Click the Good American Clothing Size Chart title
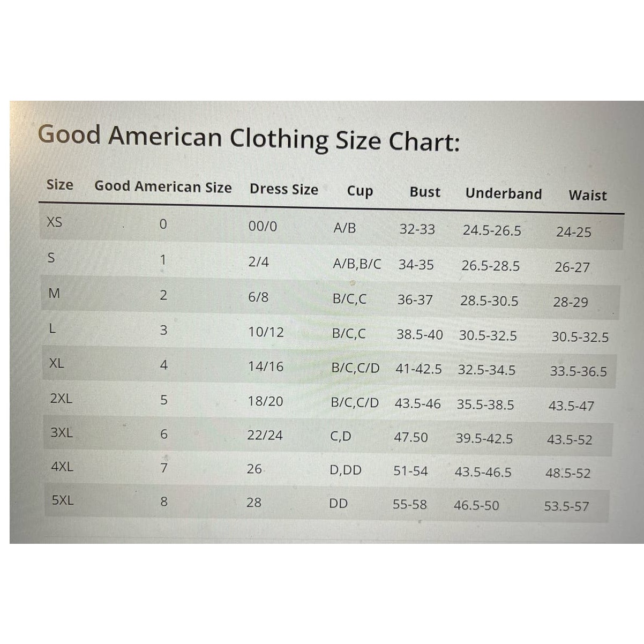The height and width of the screenshot is (644, 644). tap(249, 137)
